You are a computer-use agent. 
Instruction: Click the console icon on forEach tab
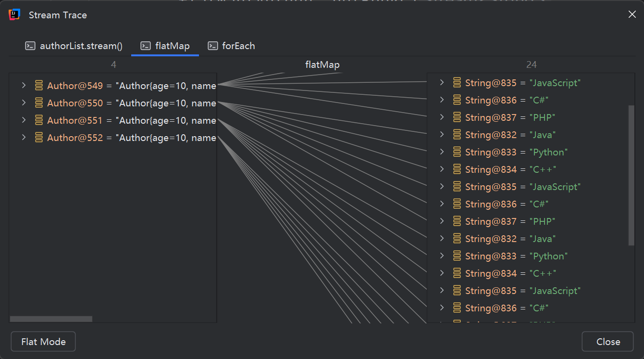pyautogui.click(x=212, y=46)
